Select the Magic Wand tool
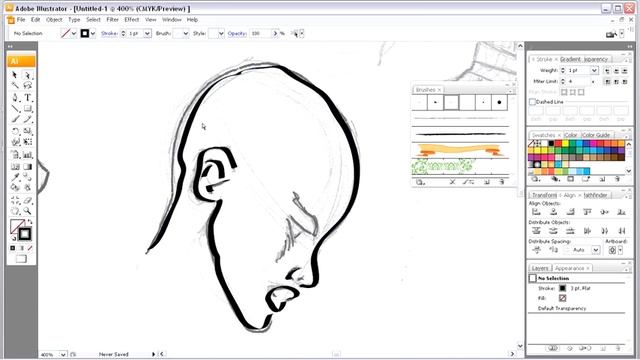Image resolution: width=640 pixels, height=360 pixels. pos(15,85)
